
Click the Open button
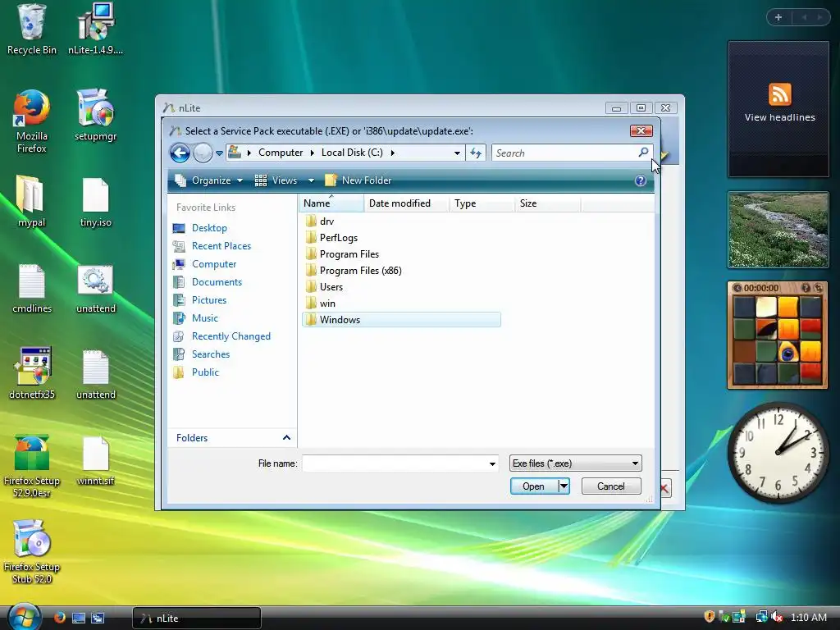tap(533, 486)
